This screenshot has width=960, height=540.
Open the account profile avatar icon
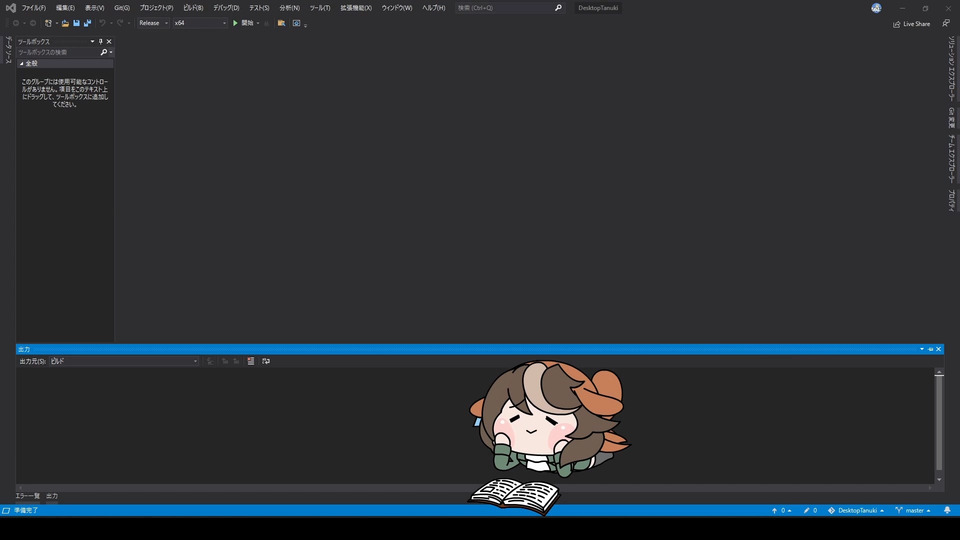(x=876, y=8)
